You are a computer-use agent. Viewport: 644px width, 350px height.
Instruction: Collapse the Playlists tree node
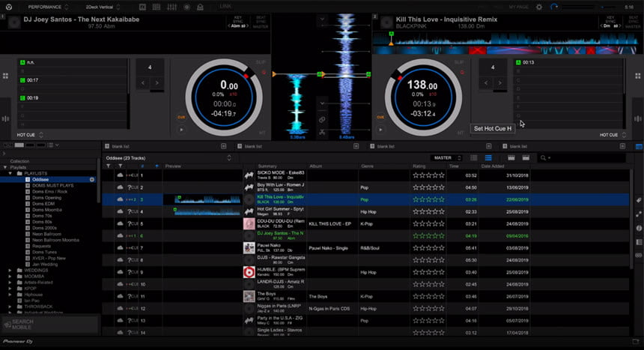point(5,168)
